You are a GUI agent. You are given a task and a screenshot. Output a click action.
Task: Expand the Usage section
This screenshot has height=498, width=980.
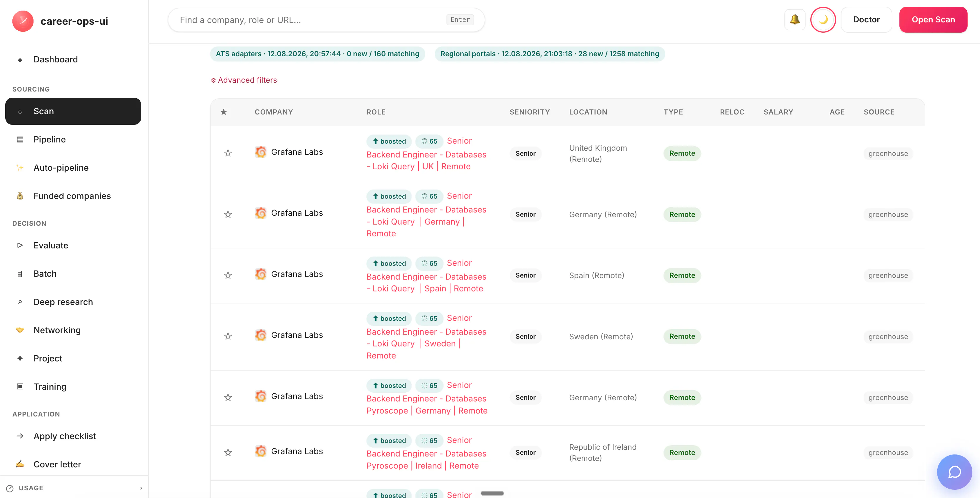pos(74,488)
